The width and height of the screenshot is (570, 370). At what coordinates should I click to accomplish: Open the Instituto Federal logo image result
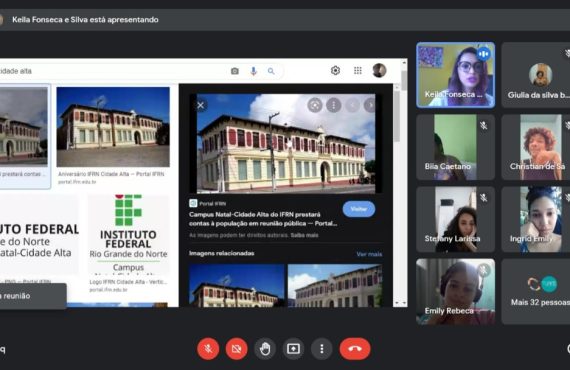(128, 234)
